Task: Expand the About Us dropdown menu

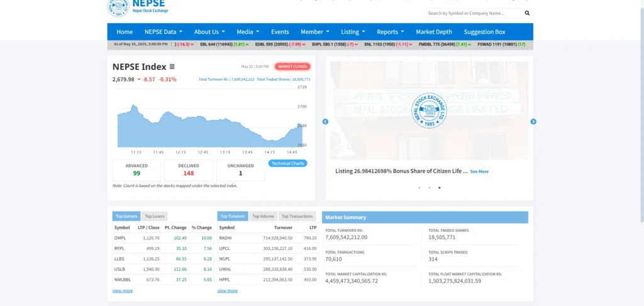Action: click(x=209, y=31)
